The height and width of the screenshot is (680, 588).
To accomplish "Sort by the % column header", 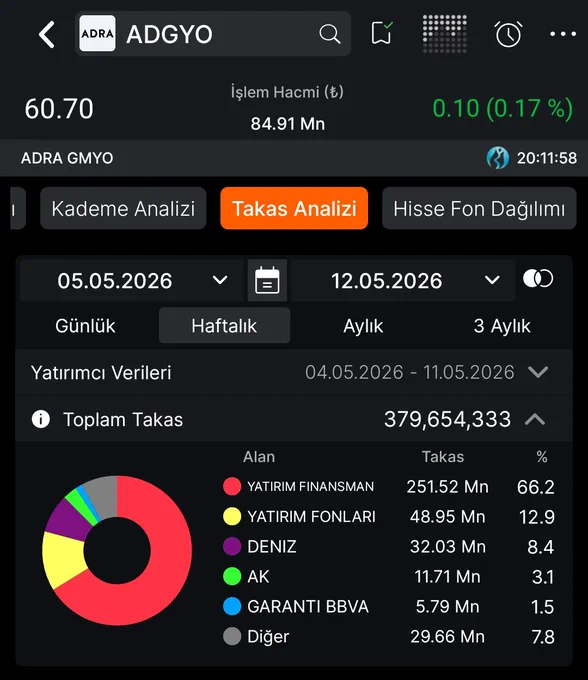I will tap(542, 457).
